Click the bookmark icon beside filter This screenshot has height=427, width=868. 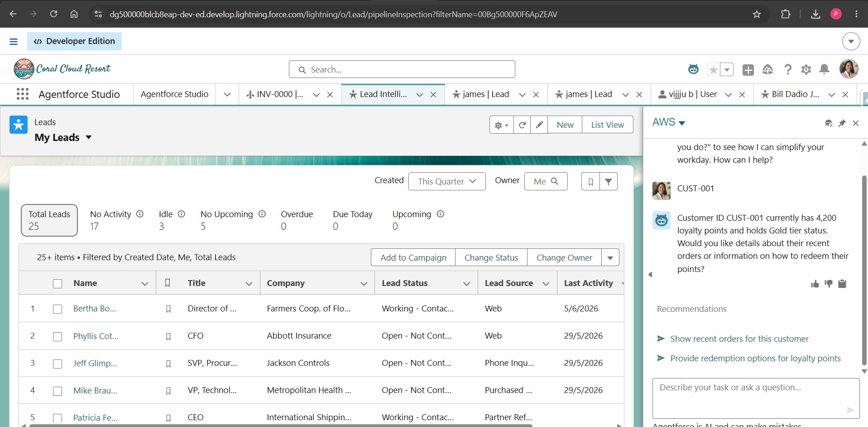pos(590,181)
